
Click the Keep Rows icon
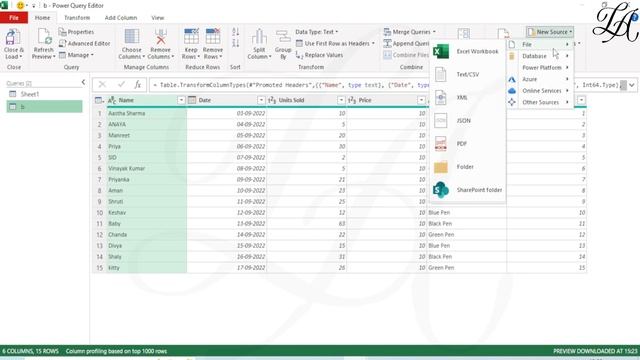point(191,37)
